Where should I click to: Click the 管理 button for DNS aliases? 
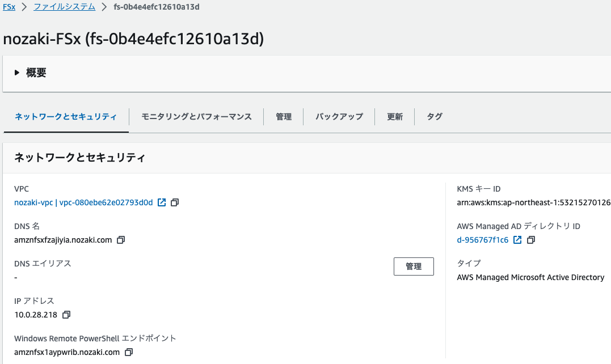coord(414,266)
